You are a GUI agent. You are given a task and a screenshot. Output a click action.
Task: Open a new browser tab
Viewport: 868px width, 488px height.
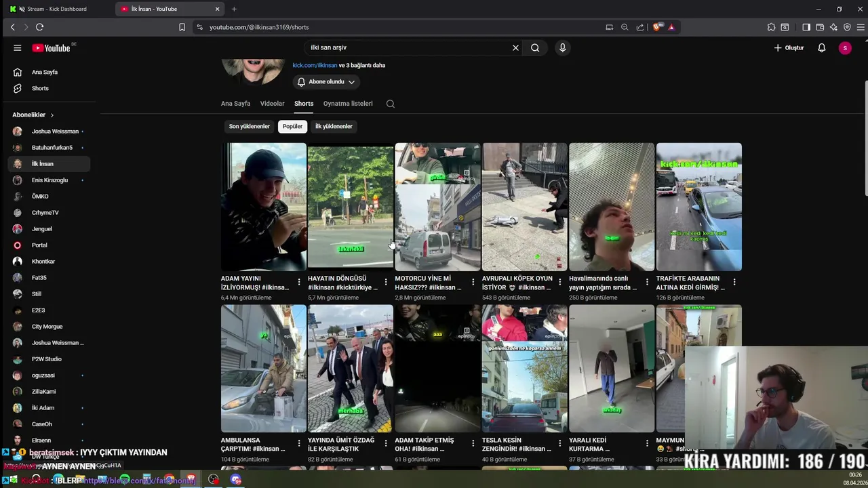234,9
